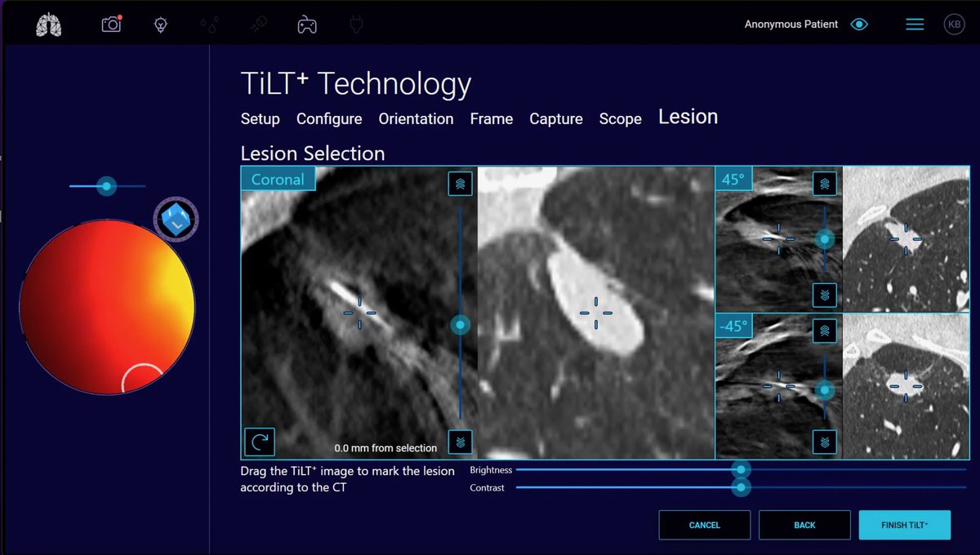Click Coronal view slice-down arrows button
The height and width of the screenshot is (555, 980).
461,442
